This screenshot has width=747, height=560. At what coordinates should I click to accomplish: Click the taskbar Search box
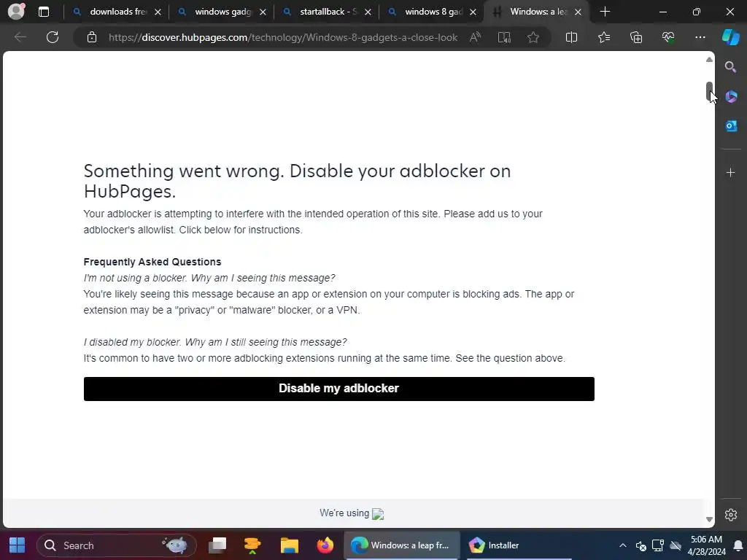coord(116,545)
